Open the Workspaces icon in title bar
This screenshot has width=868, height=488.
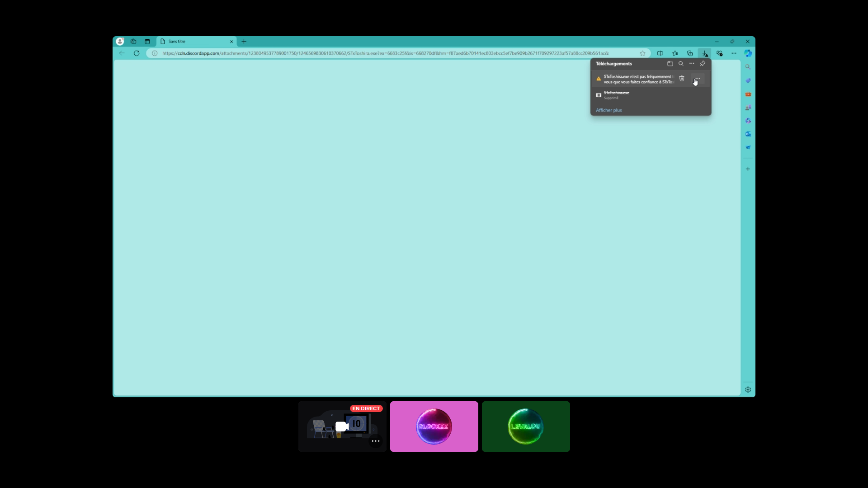point(133,42)
